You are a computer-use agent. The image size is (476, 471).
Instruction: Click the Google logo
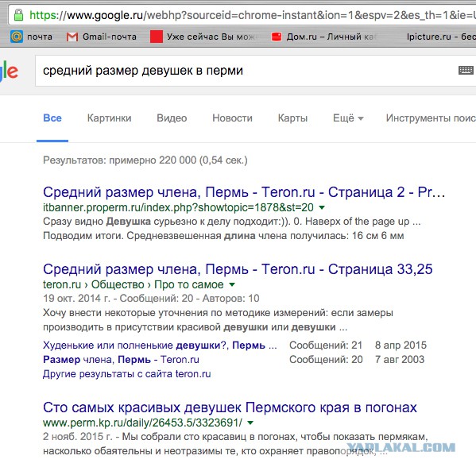coord(9,71)
